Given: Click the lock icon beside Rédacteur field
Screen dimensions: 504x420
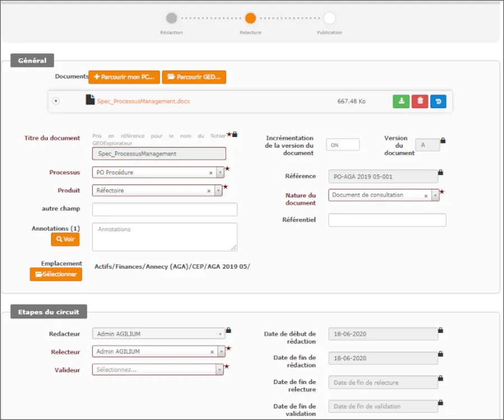Looking at the screenshot, I should coord(228,330).
